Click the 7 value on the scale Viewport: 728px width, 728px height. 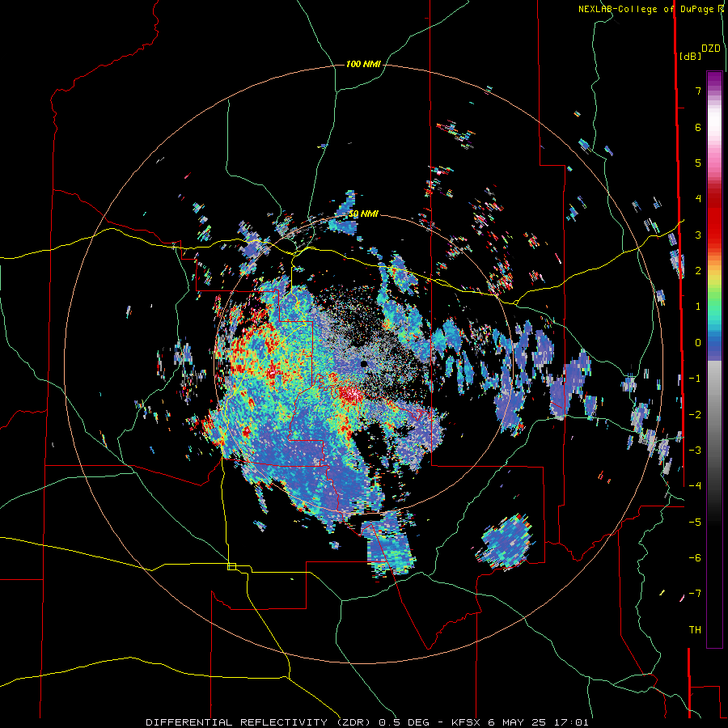(698, 91)
